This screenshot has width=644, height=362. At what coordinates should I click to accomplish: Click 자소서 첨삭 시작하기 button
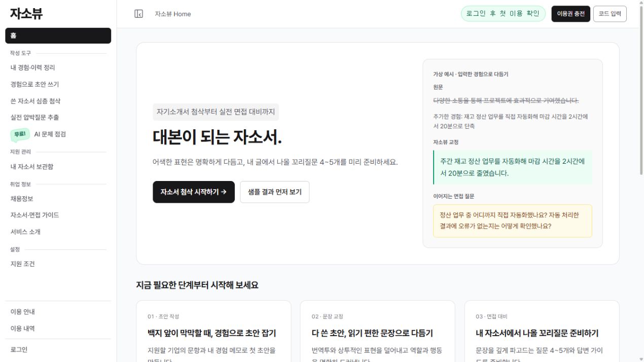point(194,192)
